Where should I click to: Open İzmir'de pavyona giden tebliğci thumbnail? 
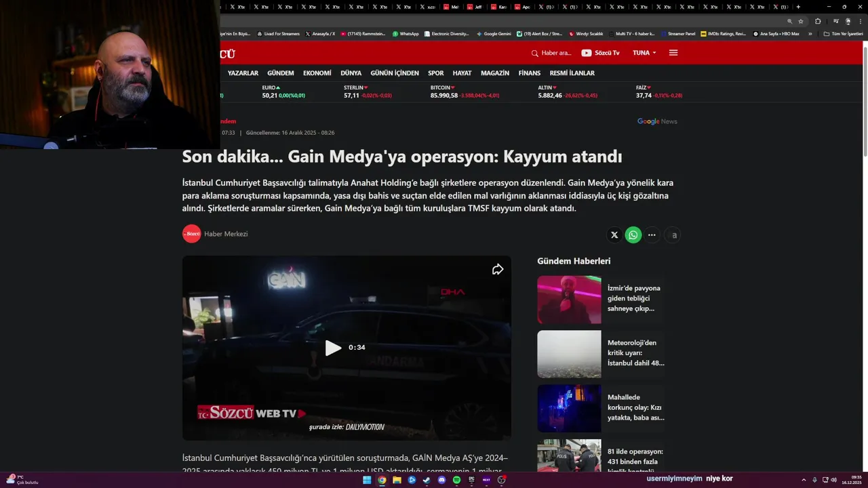(x=569, y=300)
